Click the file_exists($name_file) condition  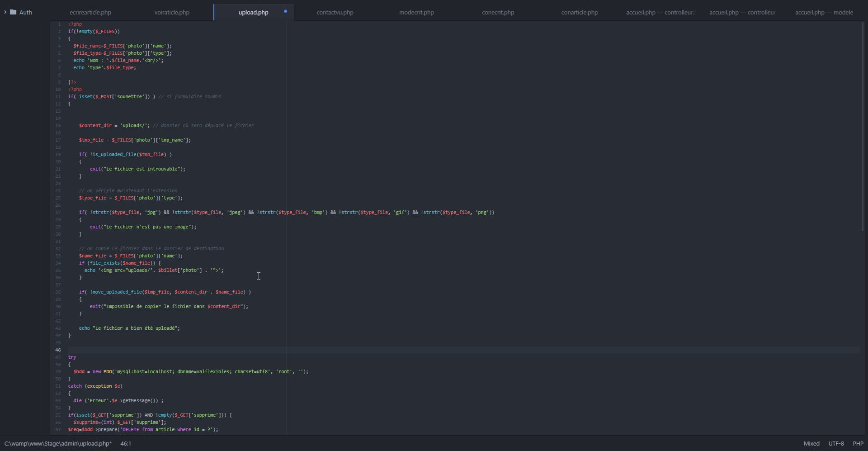pos(121,263)
